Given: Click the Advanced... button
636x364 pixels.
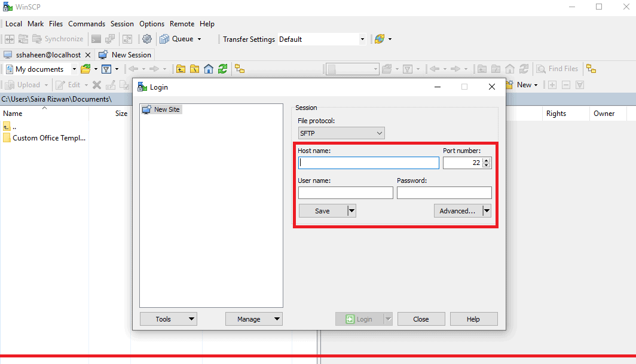Looking at the screenshot, I should 458,210.
